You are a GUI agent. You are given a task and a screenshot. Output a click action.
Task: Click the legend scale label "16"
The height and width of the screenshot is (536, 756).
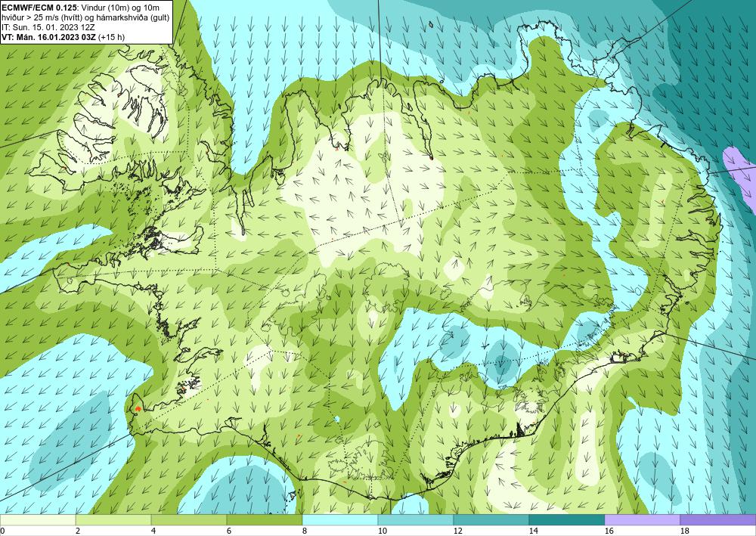[609, 531]
